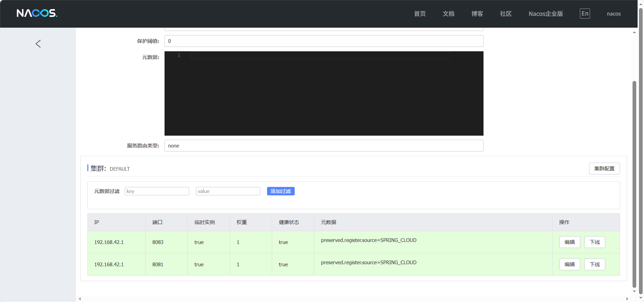Click the metadata filter key field
This screenshot has width=644, height=302.
157,191
